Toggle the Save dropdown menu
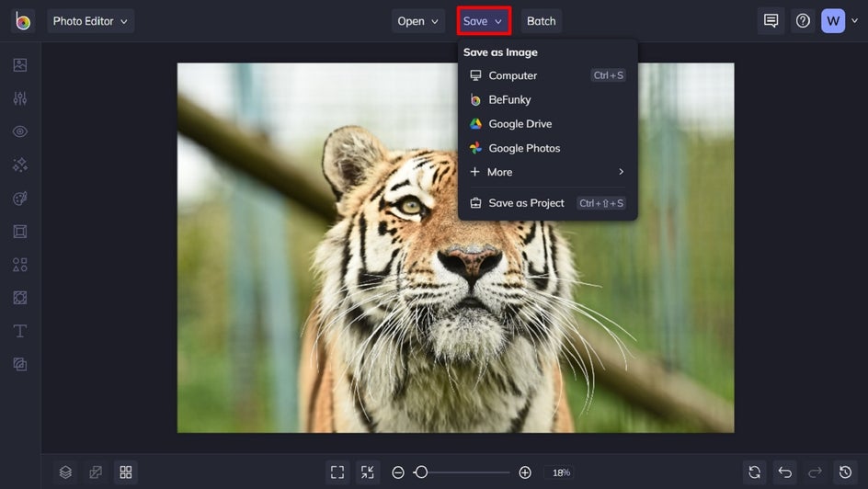 [484, 21]
